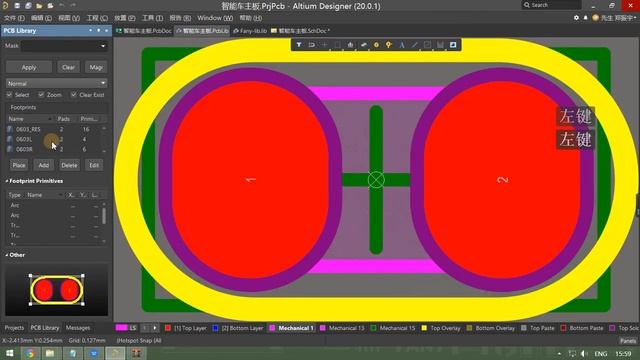
Task: Select the place string text tool
Action: 402,45
